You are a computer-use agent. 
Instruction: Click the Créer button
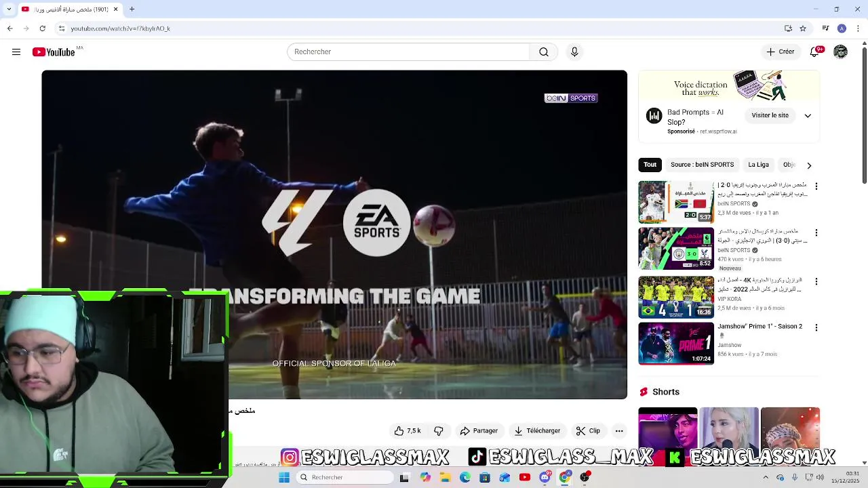(x=781, y=52)
